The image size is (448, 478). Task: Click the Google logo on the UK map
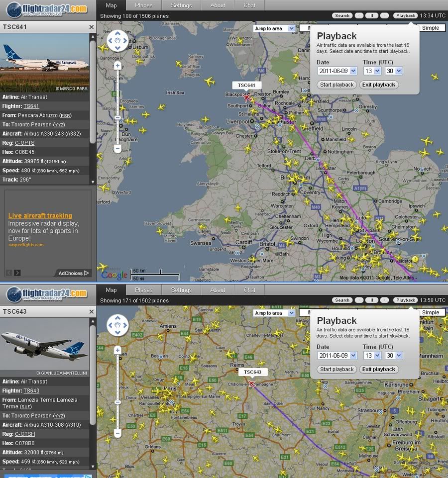[114, 275]
